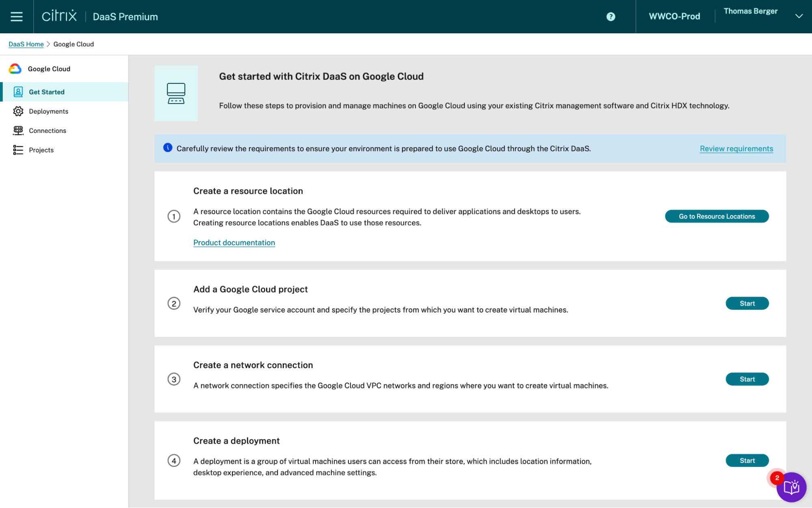Expand the Thomas Berger account dropdown

tap(799, 16)
